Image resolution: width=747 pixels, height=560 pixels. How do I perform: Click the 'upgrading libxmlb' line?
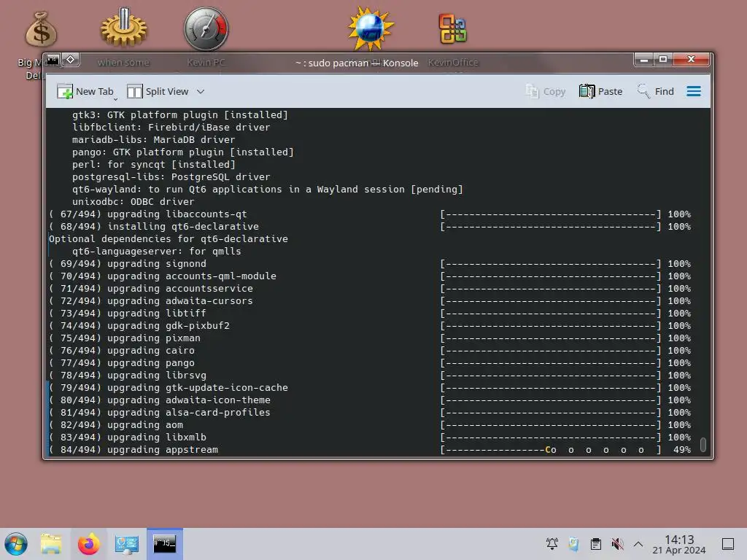(156, 437)
